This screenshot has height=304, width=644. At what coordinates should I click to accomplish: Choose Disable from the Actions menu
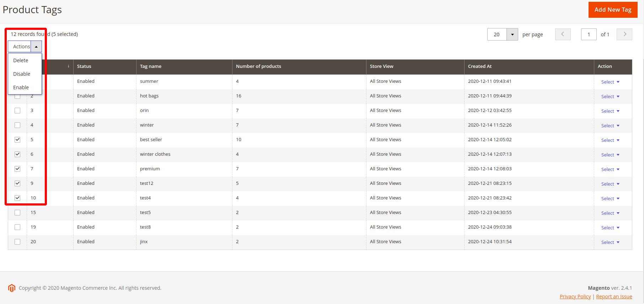click(x=22, y=74)
